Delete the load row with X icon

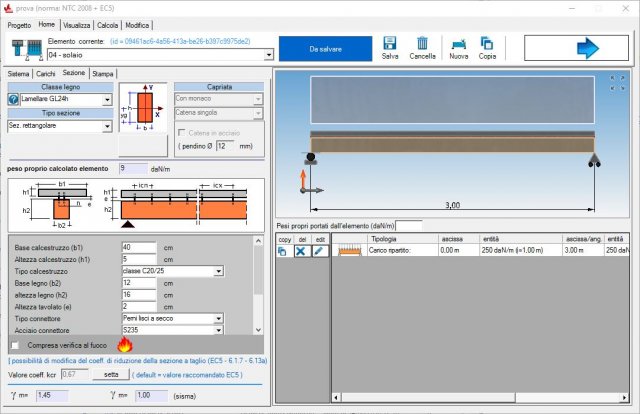tap(300, 251)
